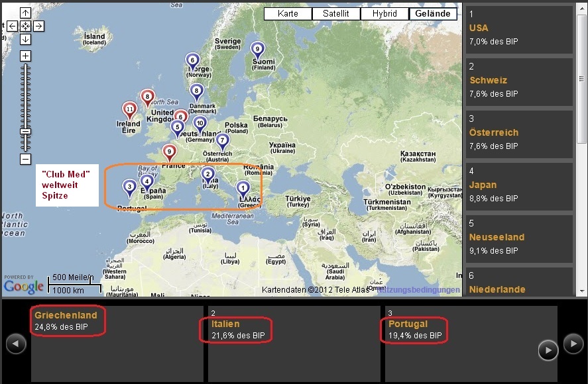
Task: Pan the map down with the arrow
Action: coord(25,39)
